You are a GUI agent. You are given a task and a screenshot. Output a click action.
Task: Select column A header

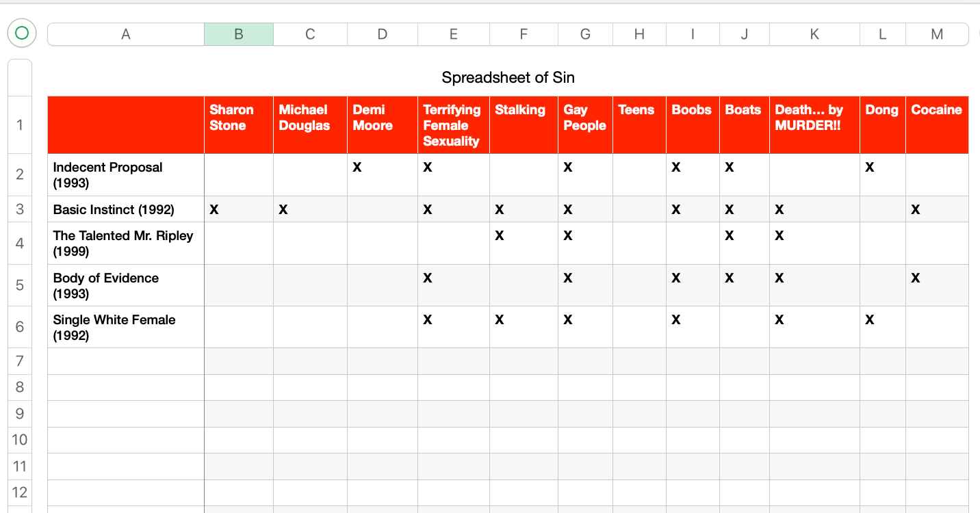pyautogui.click(x=126, y=34)
